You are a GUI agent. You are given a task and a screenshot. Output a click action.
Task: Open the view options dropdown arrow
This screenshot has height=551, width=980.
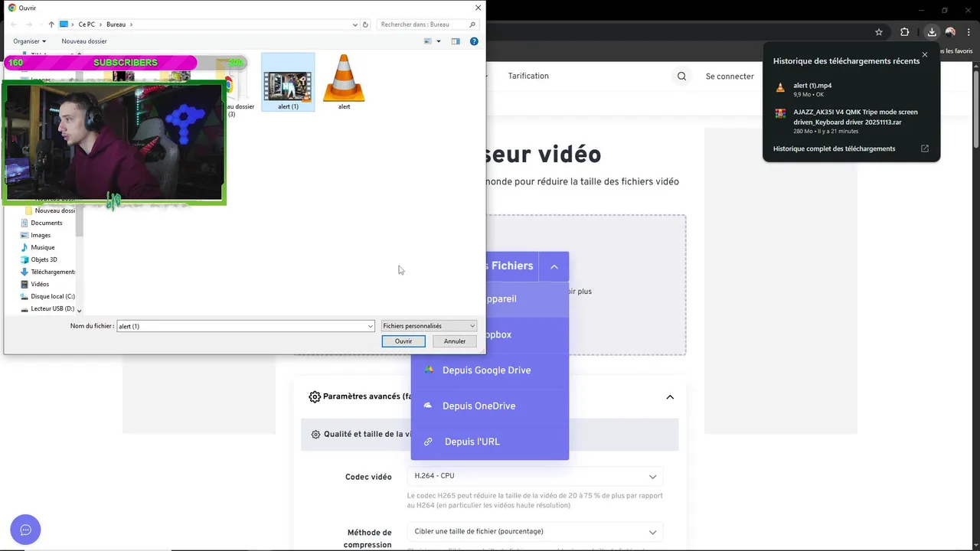click(439, 41)
